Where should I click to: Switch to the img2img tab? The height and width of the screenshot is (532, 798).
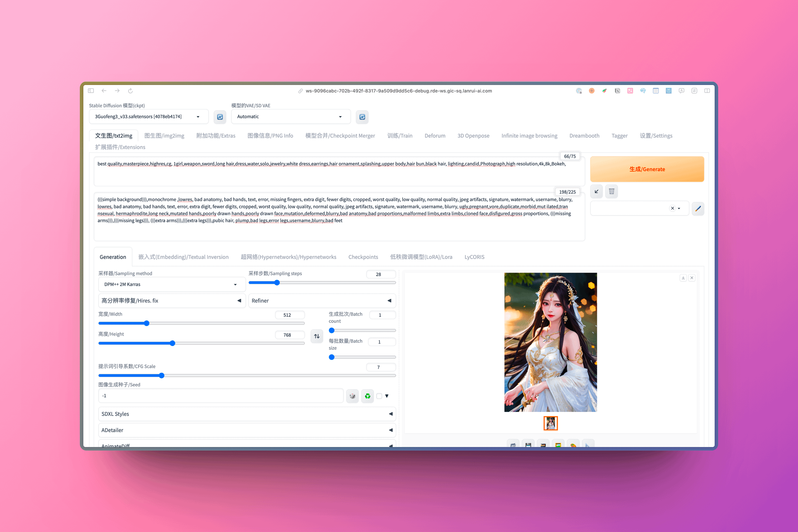(164, 136)
